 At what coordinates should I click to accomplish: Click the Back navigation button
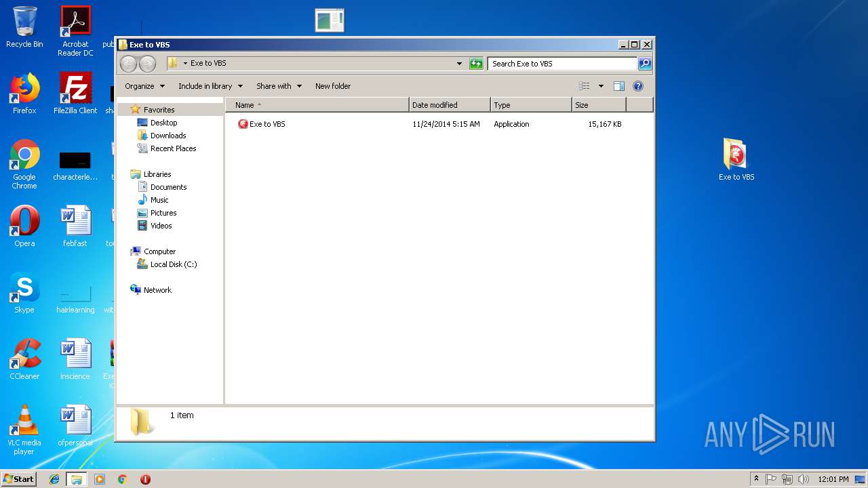128,64
